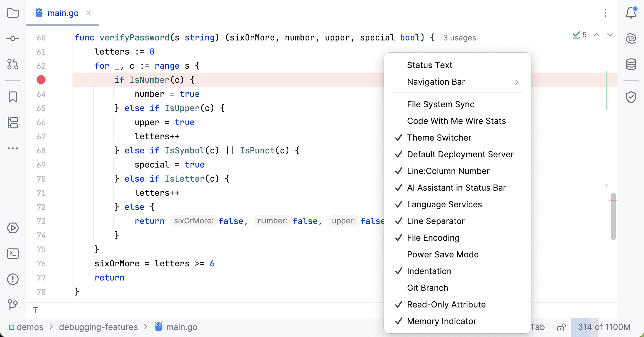Screen dimensions: 644x337
Task: Switch to the main.go editor tab
Action: [63, 13]
